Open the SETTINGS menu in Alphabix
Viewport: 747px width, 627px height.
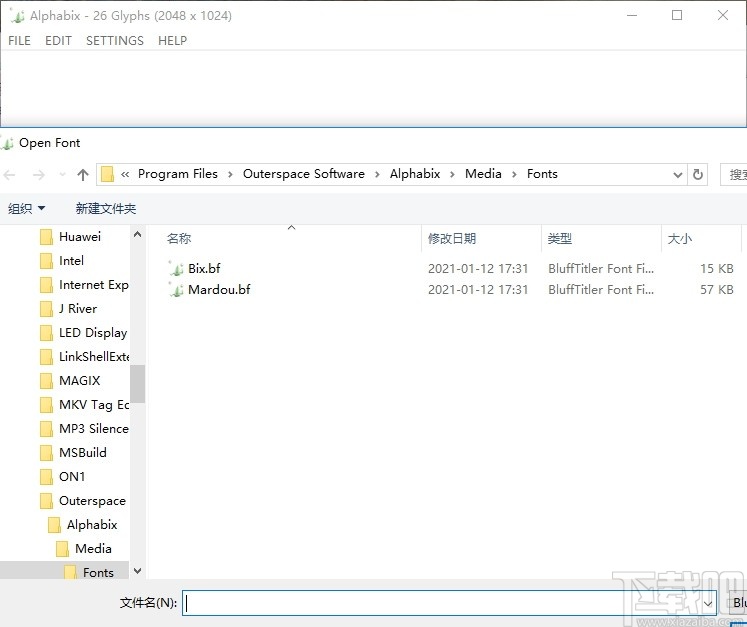click(115, 40)
